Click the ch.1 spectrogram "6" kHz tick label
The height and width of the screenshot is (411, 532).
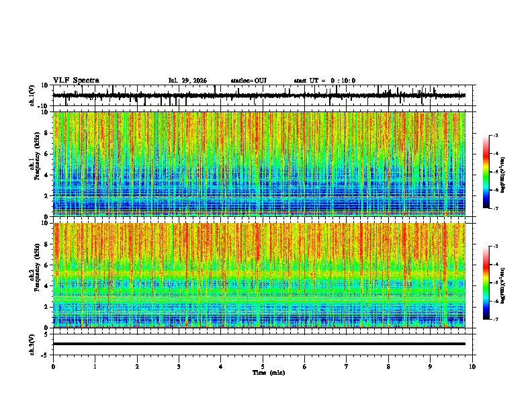(46, 154)
